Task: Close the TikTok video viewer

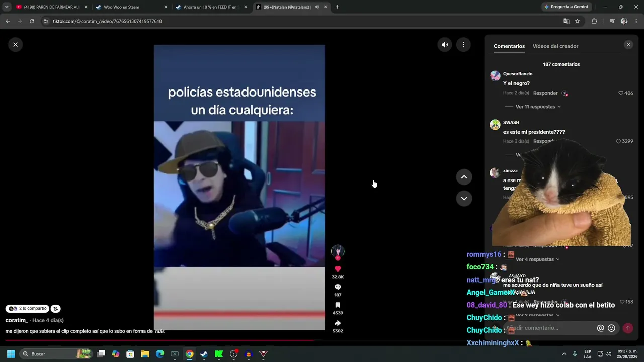Action: (x=15, y=45)
